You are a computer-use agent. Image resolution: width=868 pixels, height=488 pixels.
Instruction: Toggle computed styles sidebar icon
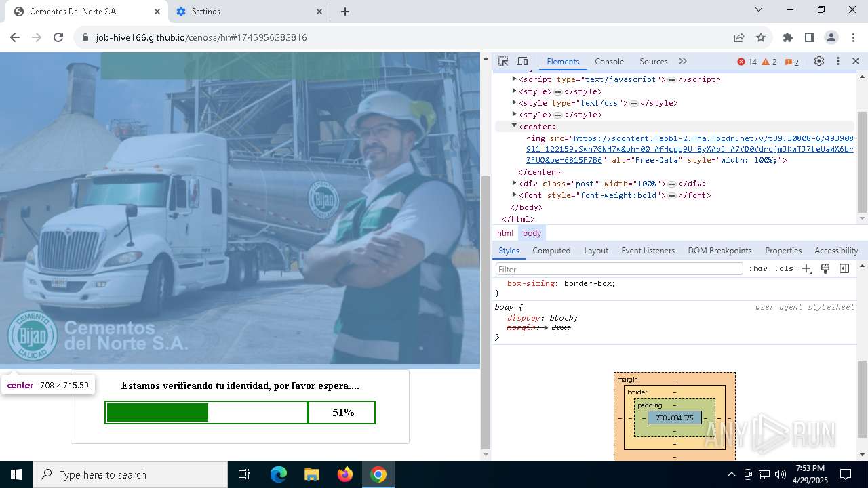coord(844,269)
